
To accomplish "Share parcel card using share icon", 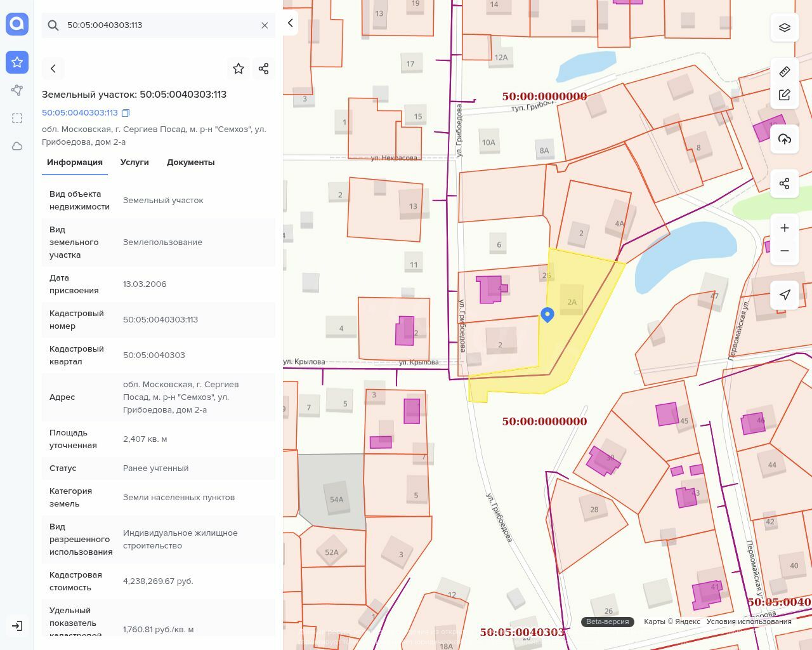I will click(264, 69).
